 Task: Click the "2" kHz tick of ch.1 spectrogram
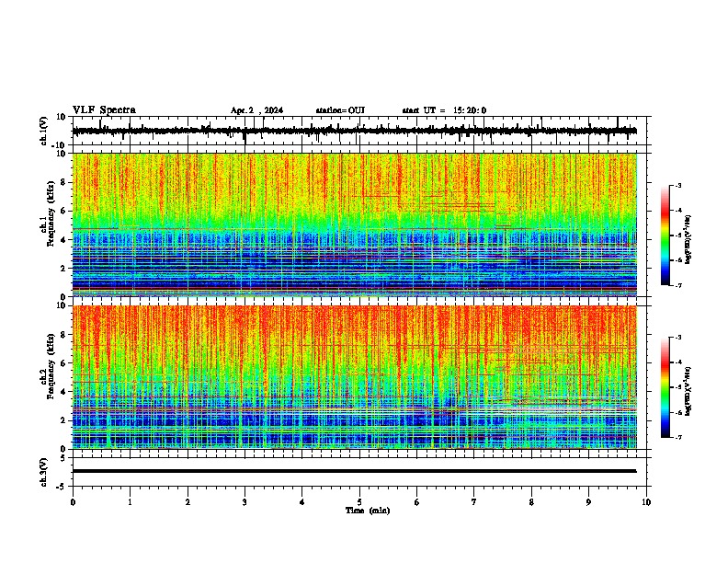coord(63,268)
